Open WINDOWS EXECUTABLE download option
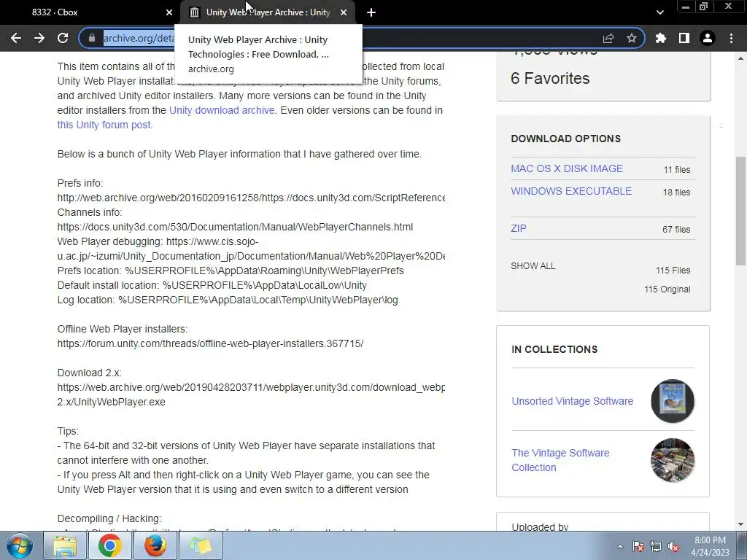The width and height of the screenshot is (747, 560). (571, 191)
